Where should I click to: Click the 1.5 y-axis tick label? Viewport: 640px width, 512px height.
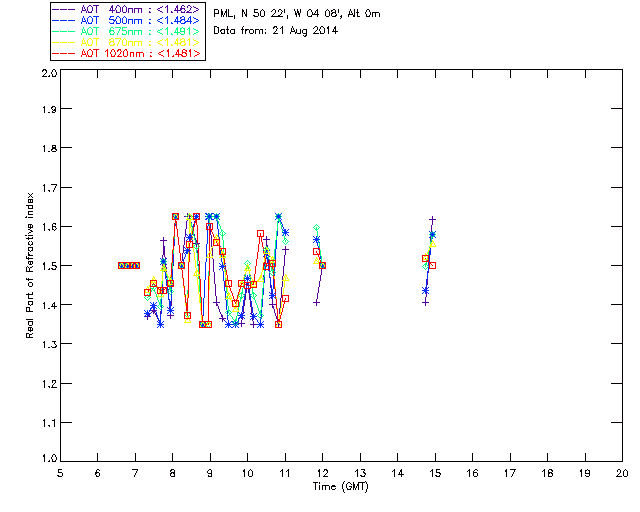[49, 265]
